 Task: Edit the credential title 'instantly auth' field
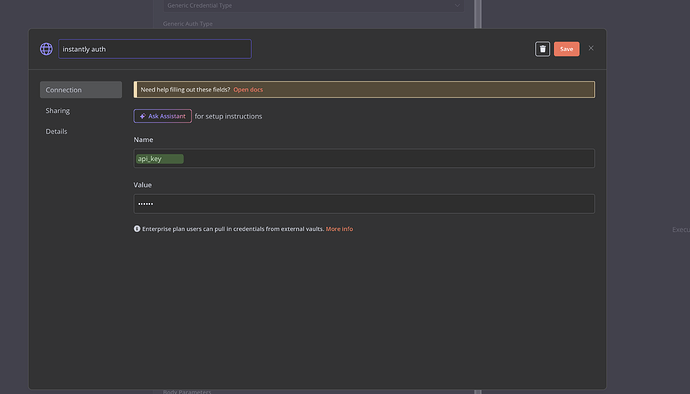click(155, 49)
